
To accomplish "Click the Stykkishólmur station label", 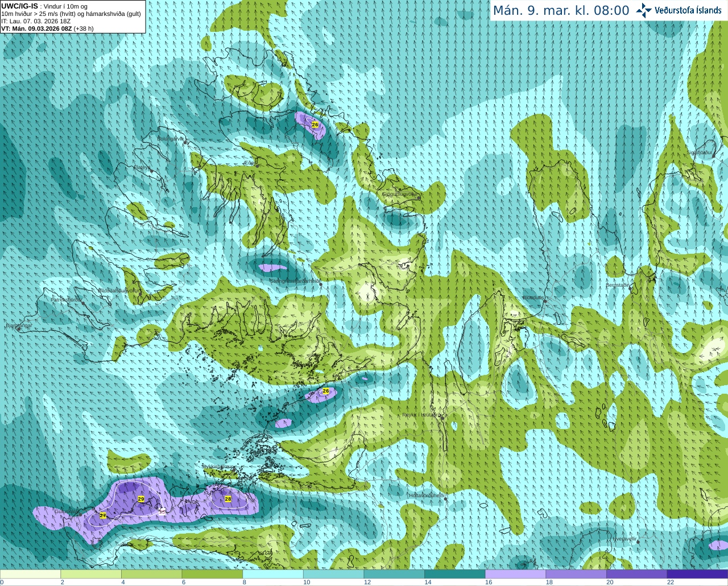I will [x=218, y=466].
